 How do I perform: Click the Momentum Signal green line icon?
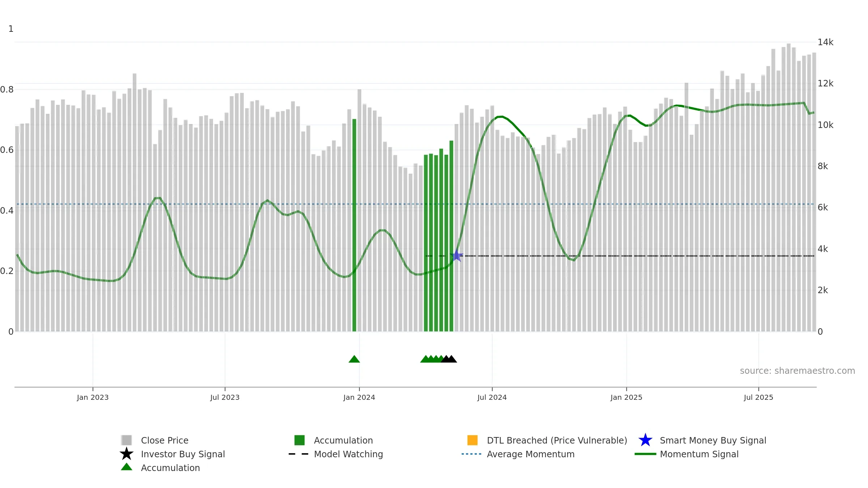click(x=645, y=454)
